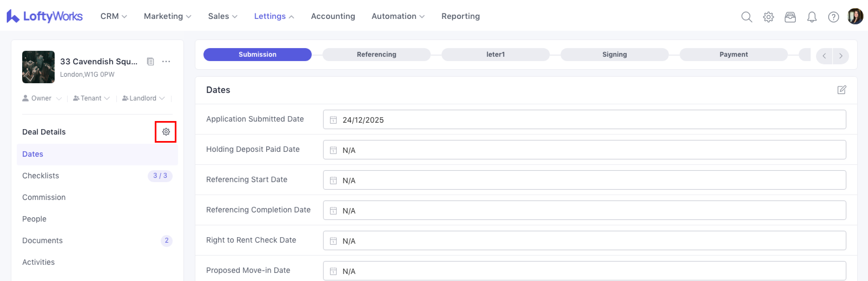Viewport: 868px width, 281px height.
Task: Open Checklists in Deal Details
Action: (40, 176)
